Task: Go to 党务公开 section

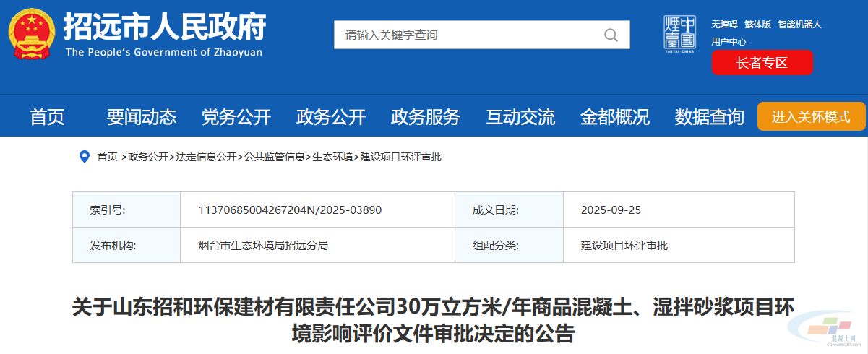Action: (236, 116)
